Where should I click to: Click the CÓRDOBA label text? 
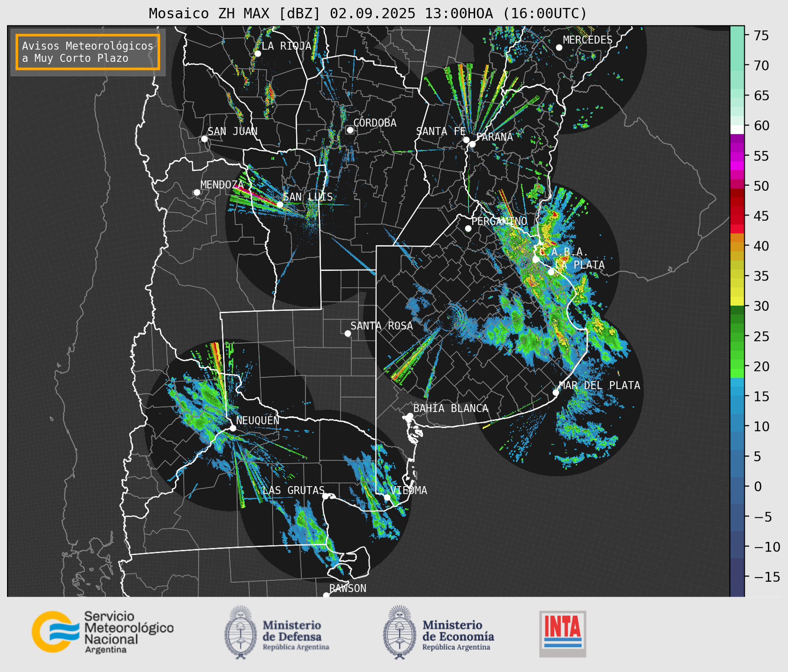375,122
